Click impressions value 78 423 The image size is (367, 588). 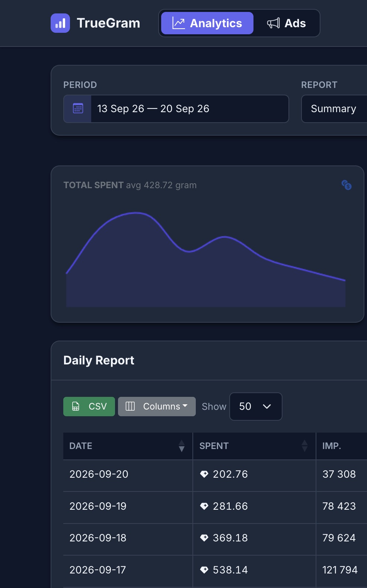pos(339,506)
